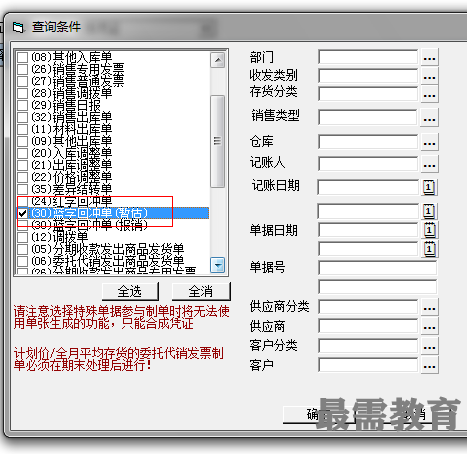Open the 供应商 ellipsis lookup
The image size is (467, 454).
click(x=429, y=326)
